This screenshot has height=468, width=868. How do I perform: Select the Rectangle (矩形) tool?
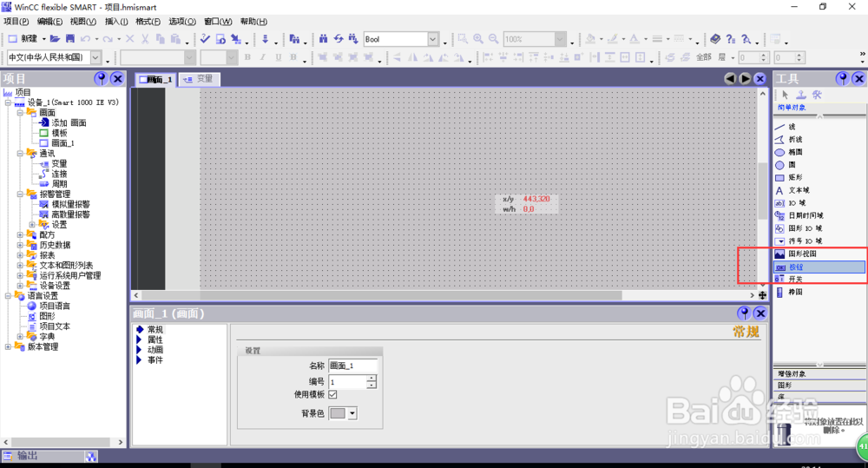click(819, 178)
